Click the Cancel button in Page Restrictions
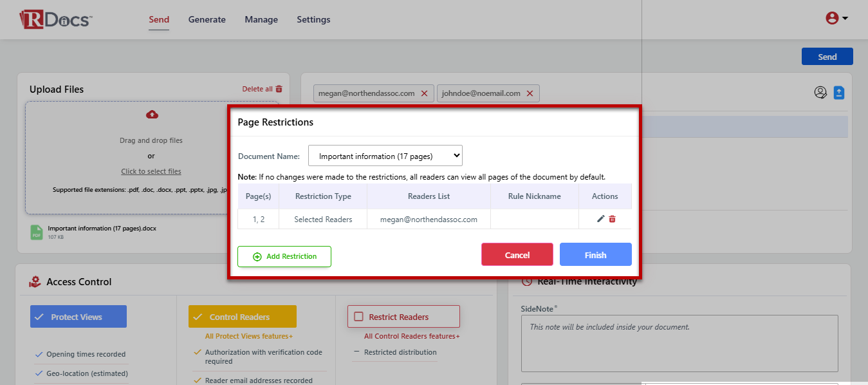Screen dimensions: 868x385 [517, 254]
